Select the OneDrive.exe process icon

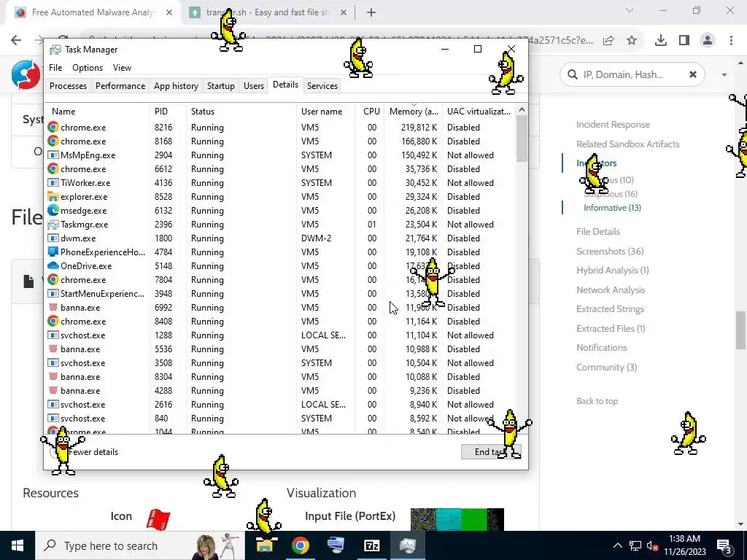point(53,265)
